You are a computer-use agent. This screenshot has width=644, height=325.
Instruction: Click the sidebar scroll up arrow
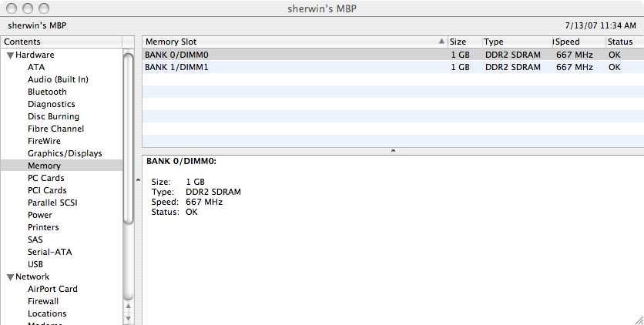[129, 306]
